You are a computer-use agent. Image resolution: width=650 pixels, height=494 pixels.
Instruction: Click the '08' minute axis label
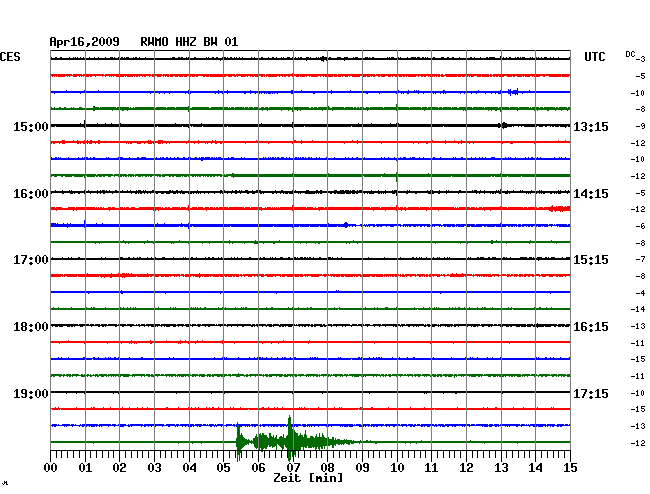(x=327, y=468)
